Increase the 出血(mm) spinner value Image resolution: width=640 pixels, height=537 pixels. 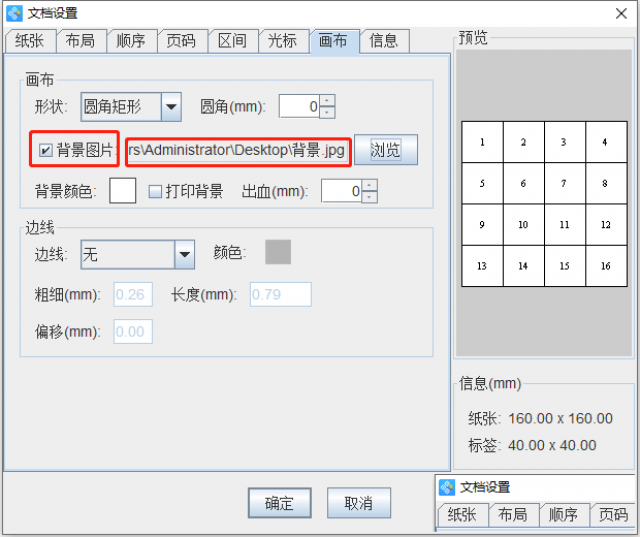tap(369, 185)
